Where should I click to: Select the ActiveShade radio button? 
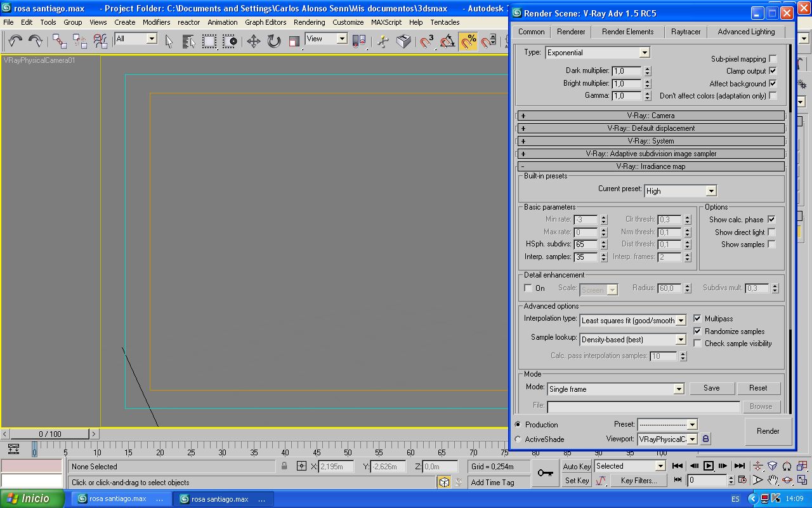tap(518, 439)
